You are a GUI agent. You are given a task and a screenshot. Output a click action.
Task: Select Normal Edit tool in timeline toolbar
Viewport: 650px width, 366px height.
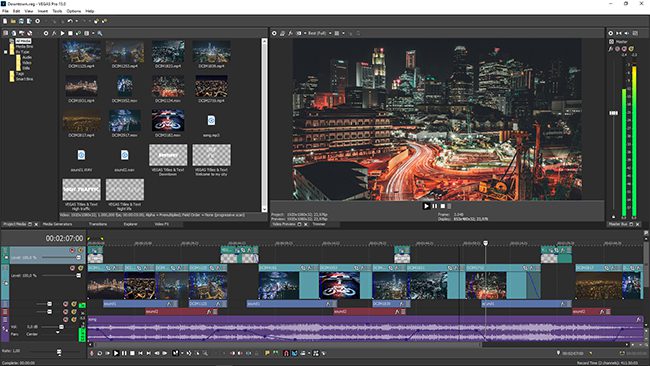175,353
